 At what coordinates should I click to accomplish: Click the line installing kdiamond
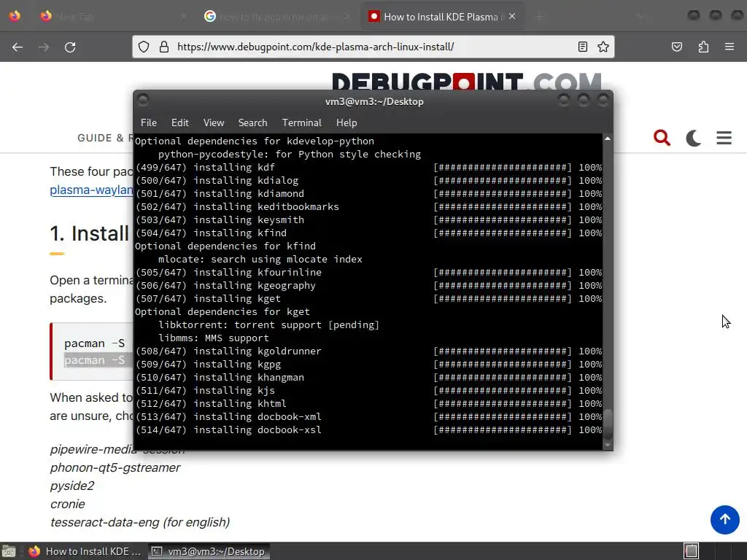[x=368, y=194]
